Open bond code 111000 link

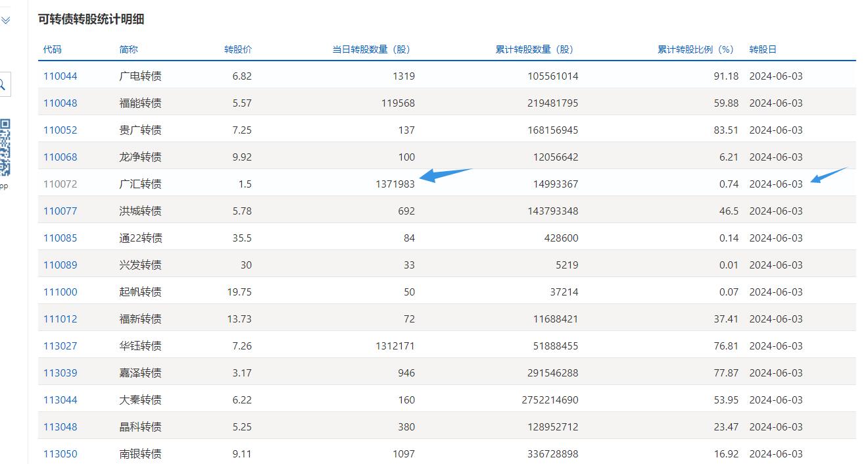[60, 292]
